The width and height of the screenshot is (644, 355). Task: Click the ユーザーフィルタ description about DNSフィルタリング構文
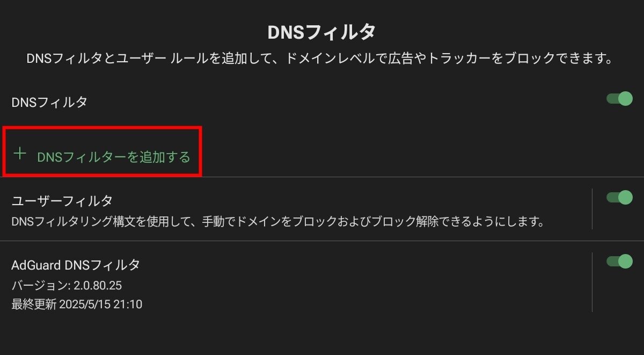tap(278, 221)
